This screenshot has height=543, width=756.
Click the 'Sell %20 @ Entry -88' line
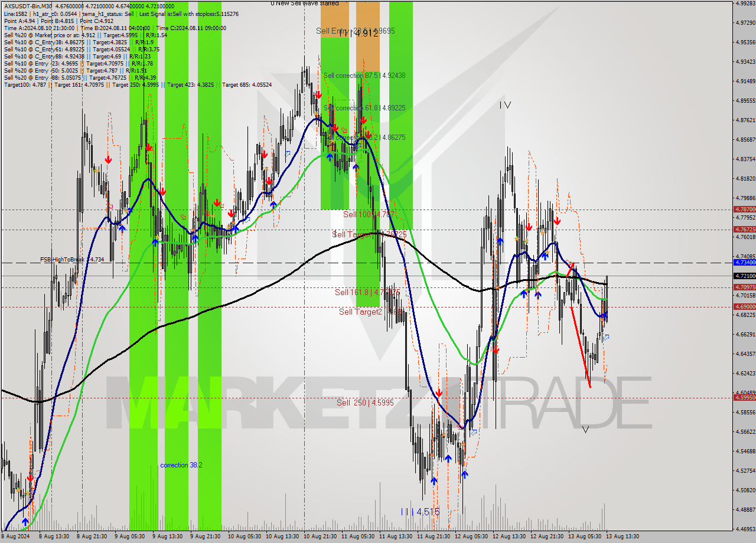(x=80, y=78)
